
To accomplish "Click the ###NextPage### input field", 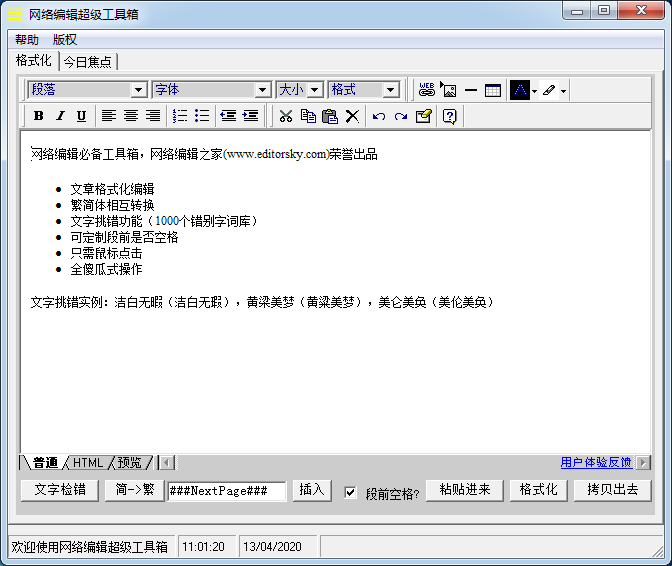I will [x=226, y=491].
